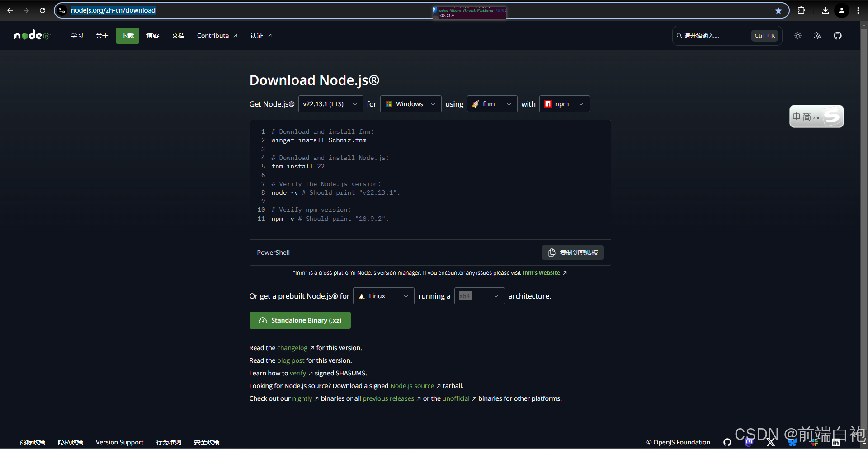868x449 pixels.
Task: Expand the Windows platform dropdown arrow
Action: pyautogui.click(x=433, y=104)
